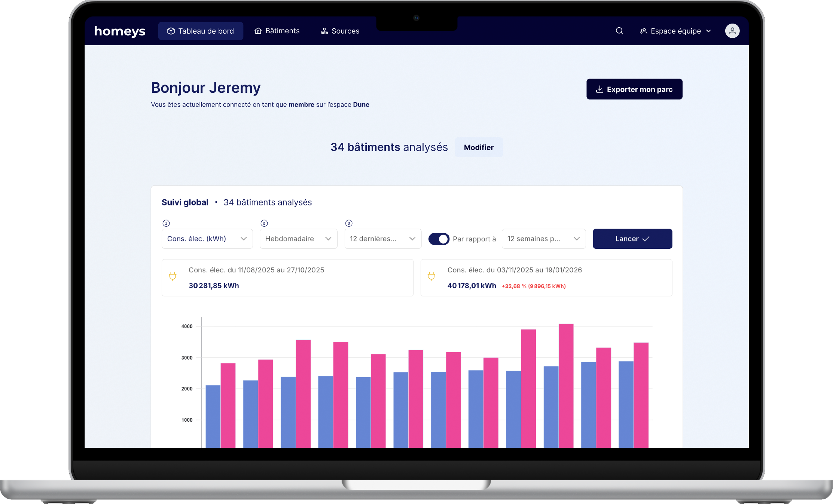Click plug icon in 03/11/2025 consumption card
This screenshot has height=504, width=833.
point(431,277)
